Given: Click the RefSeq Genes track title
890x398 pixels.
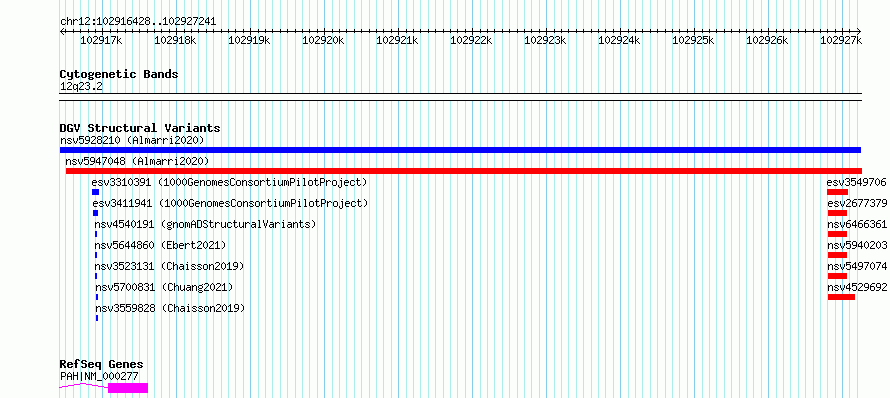Looking at the screenshot, I should 101,365.
